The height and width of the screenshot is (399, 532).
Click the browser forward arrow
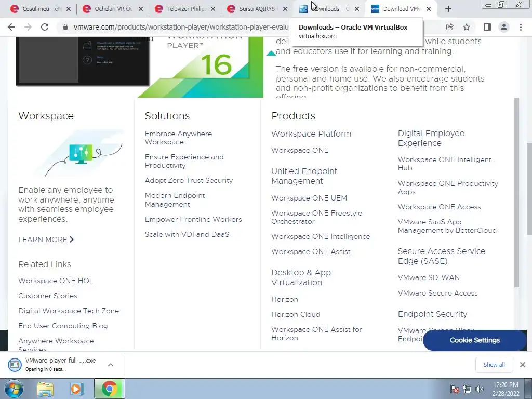28,27
